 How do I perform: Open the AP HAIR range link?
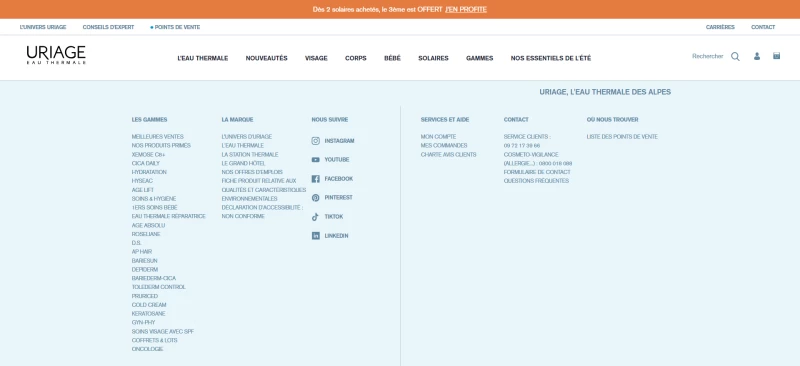pyautogui.click(x=142, y=252)
